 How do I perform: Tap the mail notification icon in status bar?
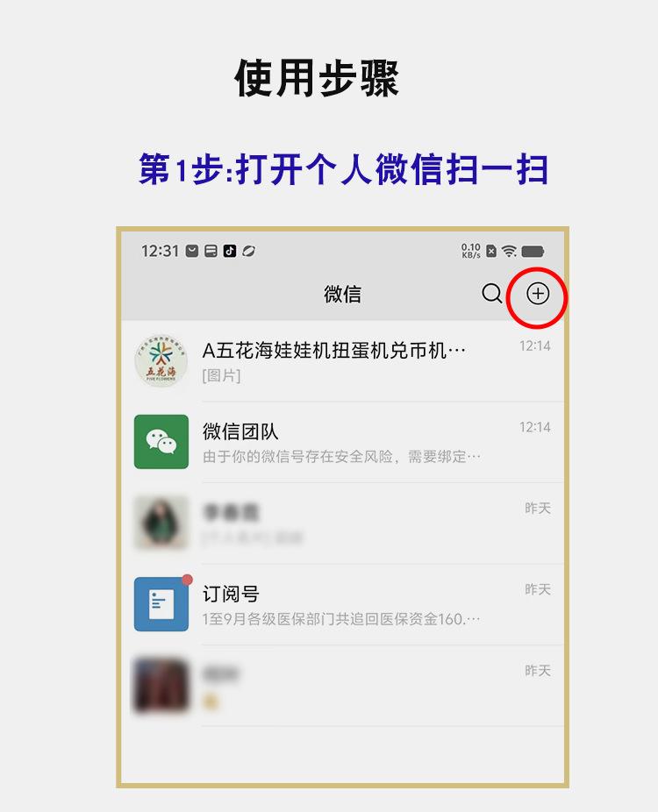(x=192, y=251)
